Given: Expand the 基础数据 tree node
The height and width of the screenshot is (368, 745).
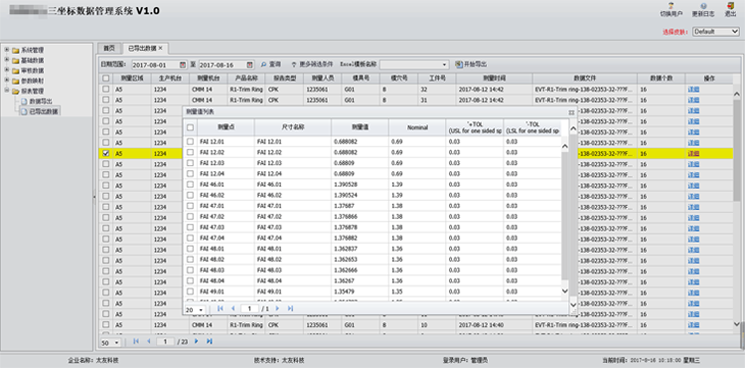Looking at the screenshot, I should (x=7, y=60).
